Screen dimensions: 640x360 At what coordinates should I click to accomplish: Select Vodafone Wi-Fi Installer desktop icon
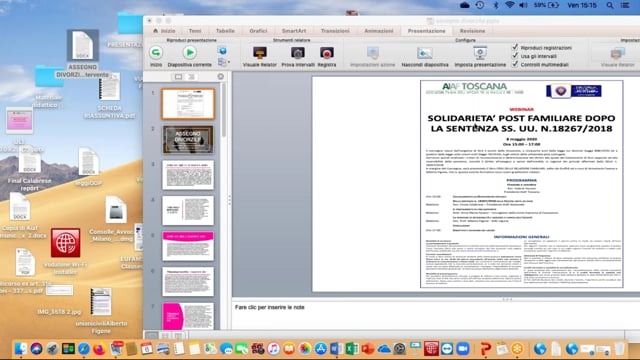click(65, 243)
